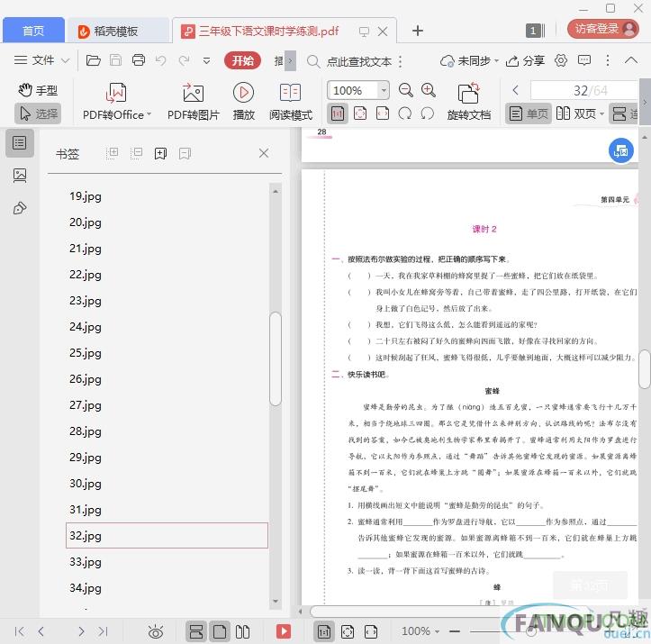
Task: Open the 100% zoom level dropdown
Action: tap(384, 90)
